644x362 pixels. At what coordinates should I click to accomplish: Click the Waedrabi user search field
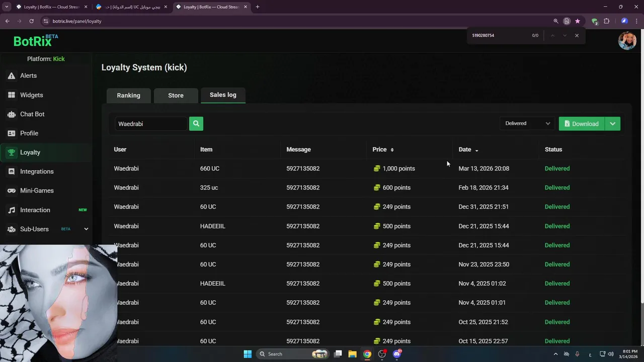click(x=151, y=124)
